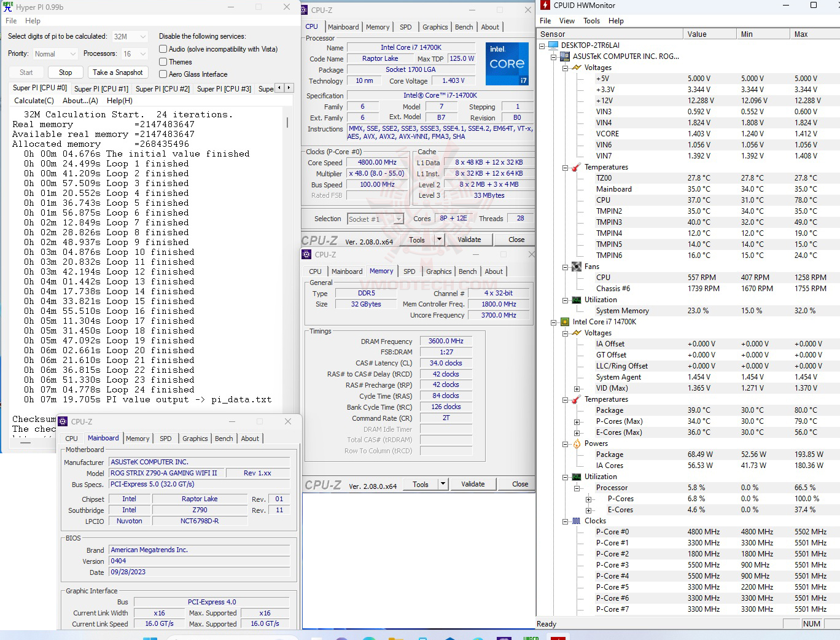Click the HWMonitor red title bar icon
The width and height of the screenshot is (840, 640).
[x=545, y=6]
